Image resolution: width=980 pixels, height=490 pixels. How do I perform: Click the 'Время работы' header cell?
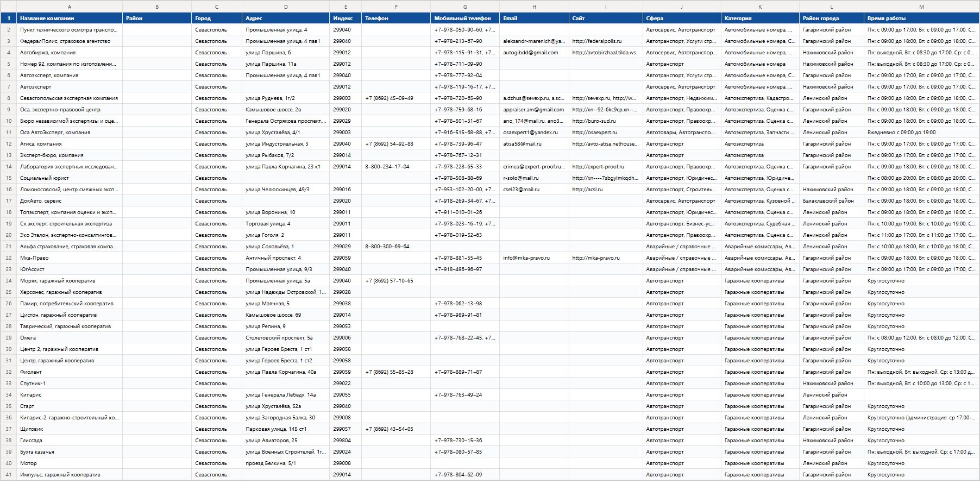coord(921,18)
